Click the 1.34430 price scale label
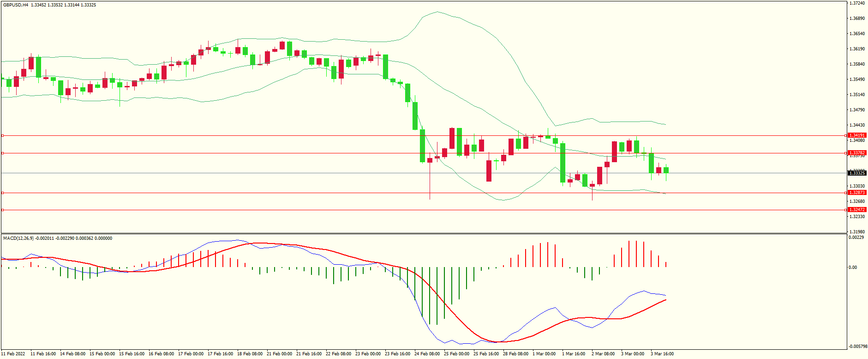Screen dimensions: 868x359 [x=857, y=125]
